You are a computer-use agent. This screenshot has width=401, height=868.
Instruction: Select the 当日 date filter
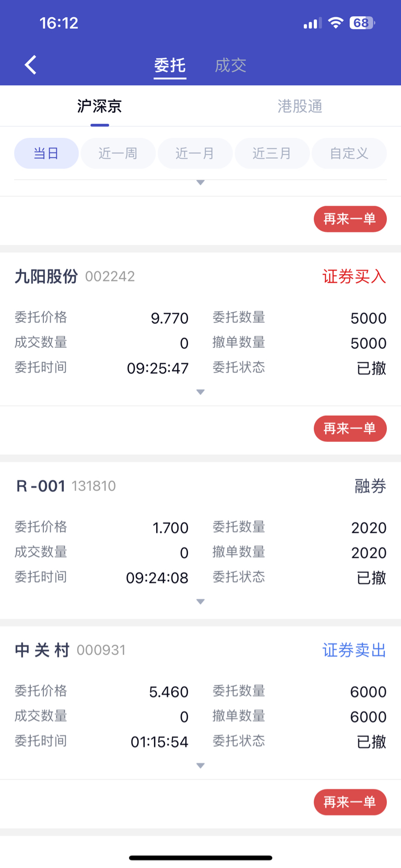pyautogui.click(x=46, y=154)
